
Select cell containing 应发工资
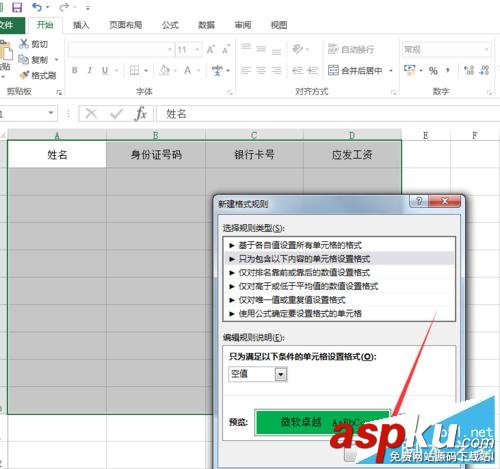[352, 155]
